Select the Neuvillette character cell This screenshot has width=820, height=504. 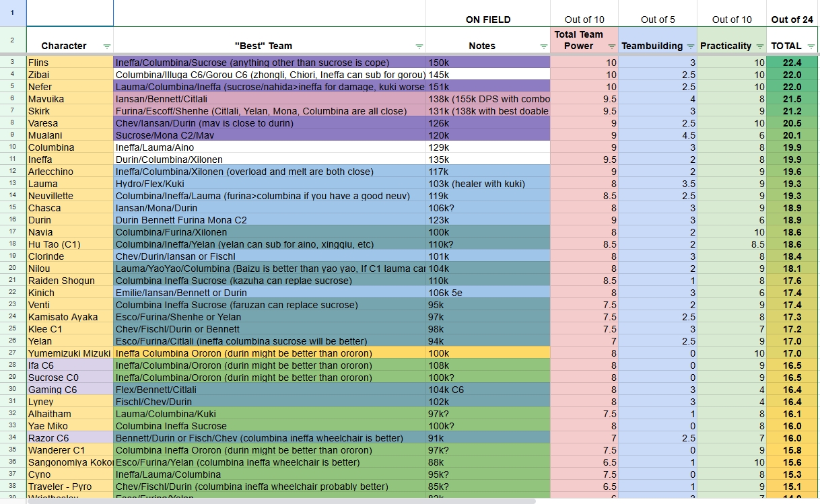pyautogui.click(x=70, y=196)
